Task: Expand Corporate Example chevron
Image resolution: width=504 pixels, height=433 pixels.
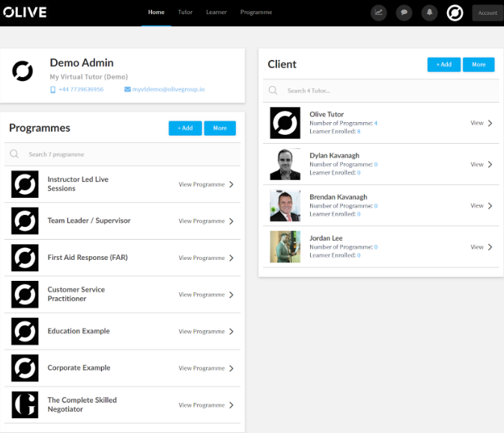Action: (x=231, y=369)
